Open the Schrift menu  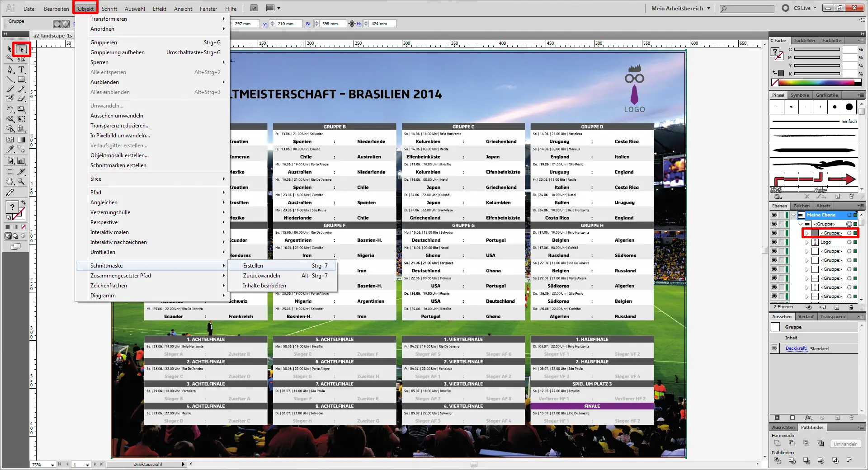pos(109,9)
